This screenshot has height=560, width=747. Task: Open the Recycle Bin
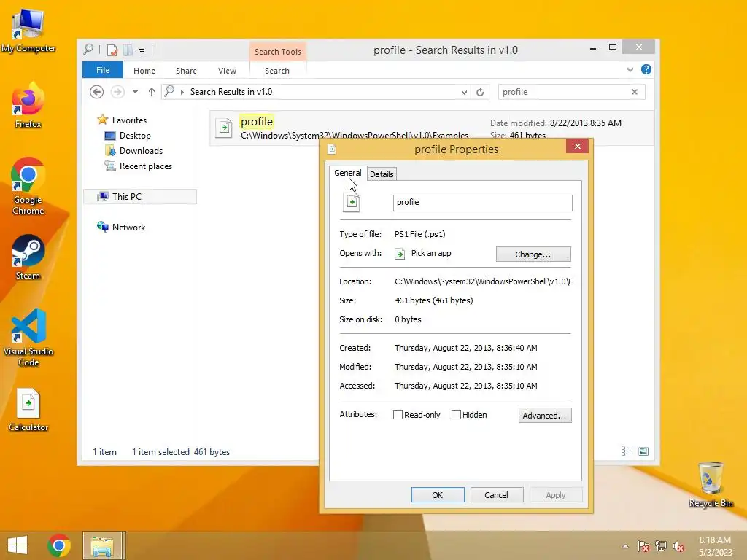(x=711, y=484)
